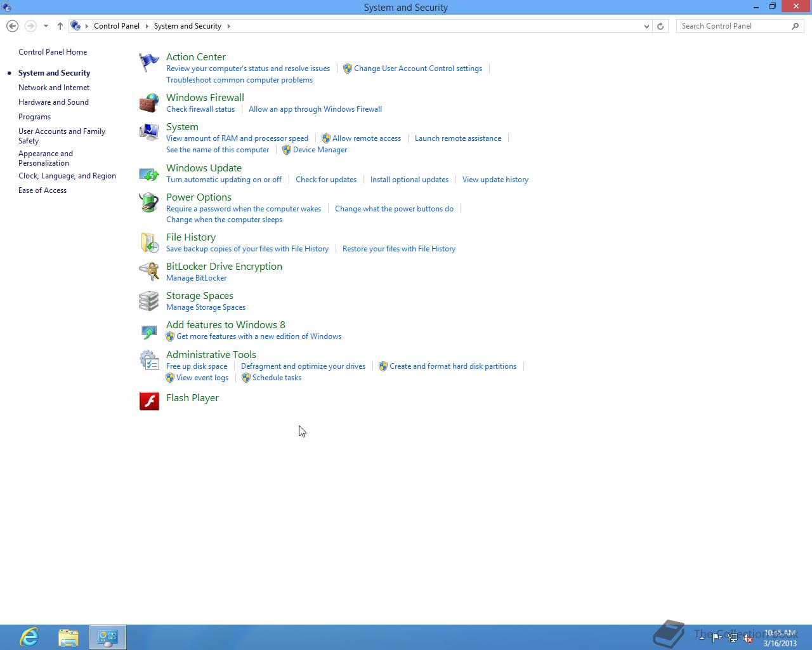This screenshot has height=650, width=812.
Task: Select Hardware and Sound category
Action: 53,102
